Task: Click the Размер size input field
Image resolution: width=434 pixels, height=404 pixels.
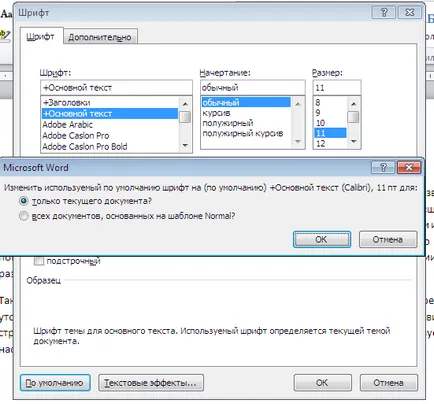Action: (337, 88)
